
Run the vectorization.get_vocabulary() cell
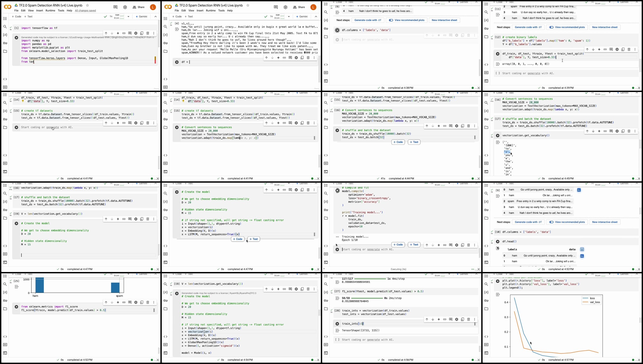[497, 135]
